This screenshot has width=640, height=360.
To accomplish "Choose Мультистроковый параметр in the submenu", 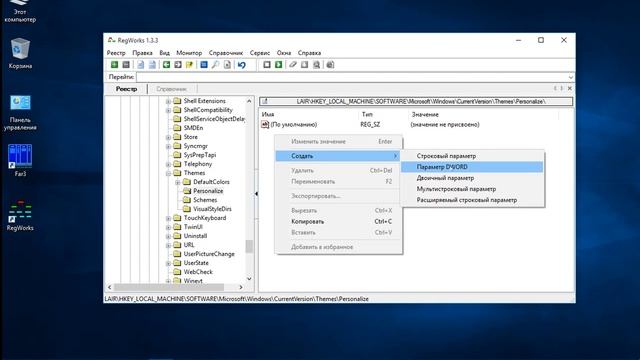I will coord(472,189).
